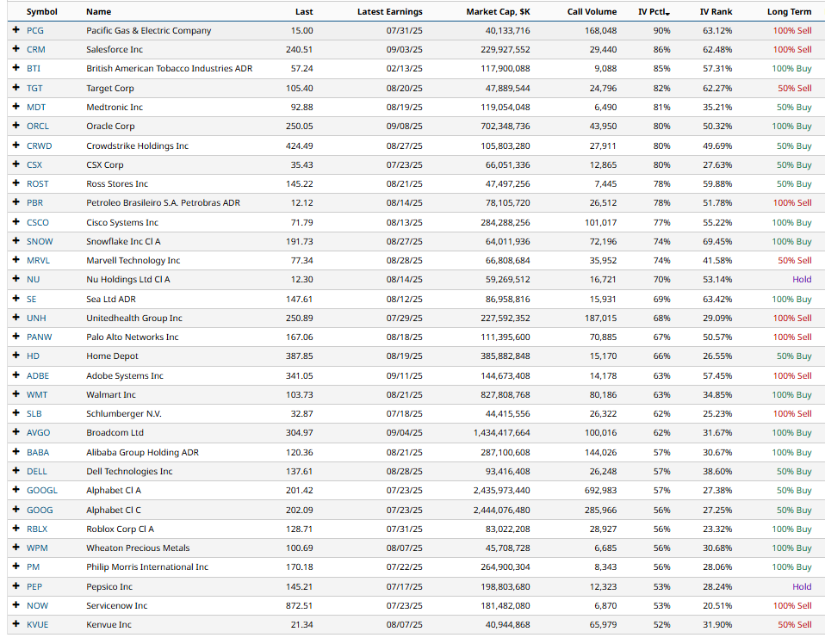Expand the UNH row plus icon

point(16,319)
